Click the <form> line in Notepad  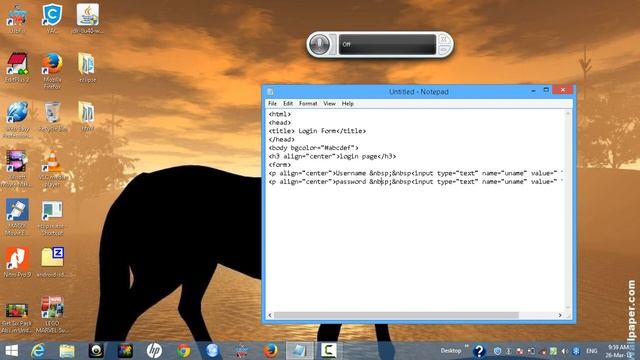point(280,165)
